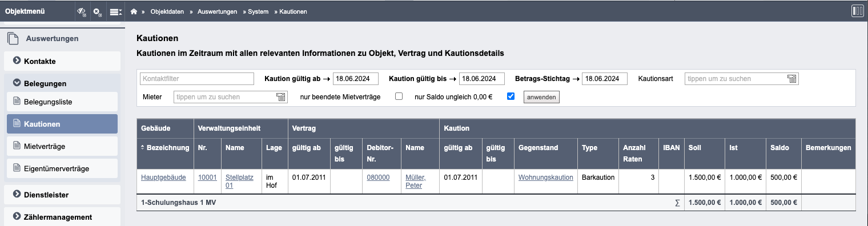Open Mieter selection list icon
This screenshot has height=226, width=868.
pos(281,97)
